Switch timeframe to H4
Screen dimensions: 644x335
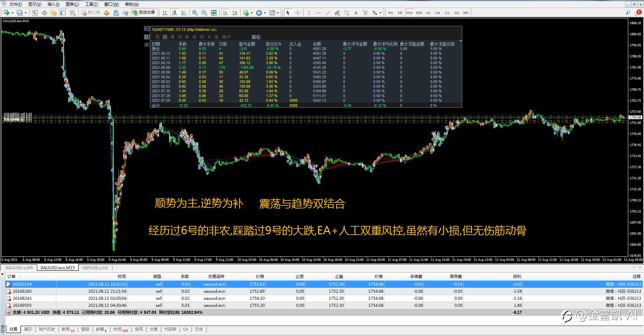pos(438,13)
